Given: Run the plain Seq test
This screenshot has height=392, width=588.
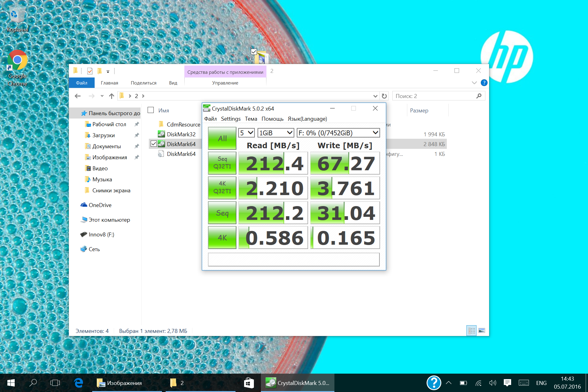Looking at the screenshot, I should tap(222, 213).
